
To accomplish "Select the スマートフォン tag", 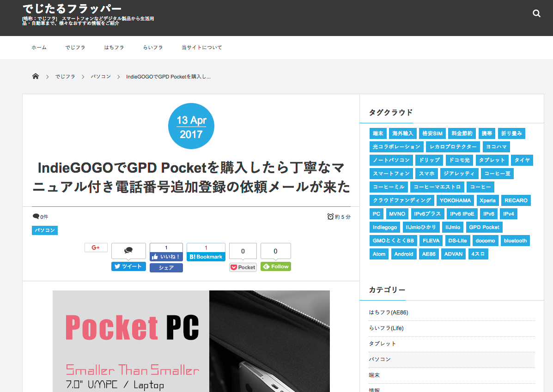I will [391, 174].
